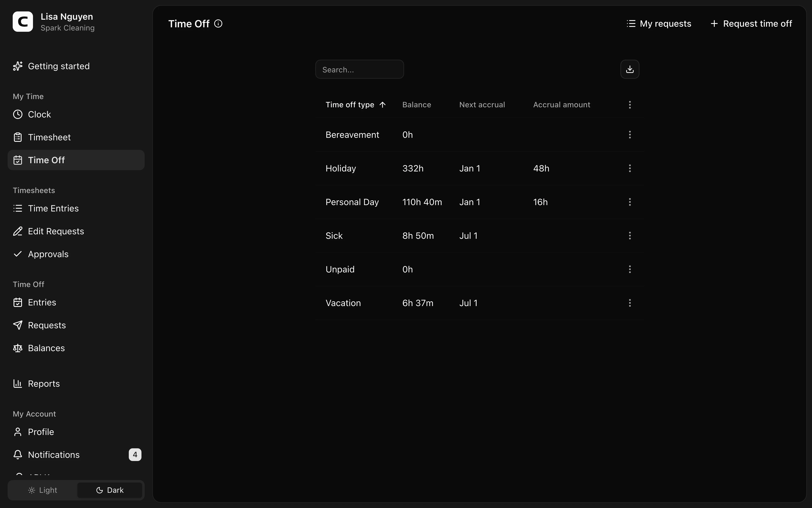The width and height of the screenshot is (812, 508).
Task: Select the Holiday type cell
Action: pyautogui.click(x=341, y=168)
